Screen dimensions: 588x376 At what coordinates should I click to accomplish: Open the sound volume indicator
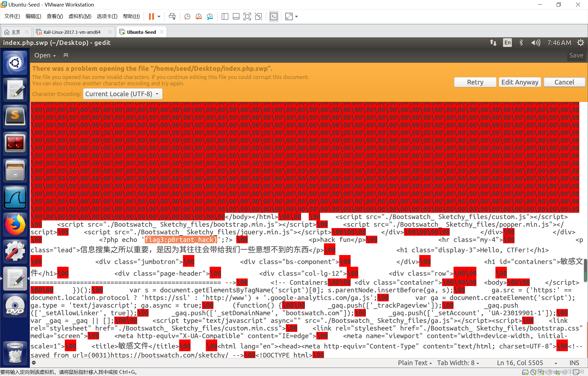tap(536, 43)
